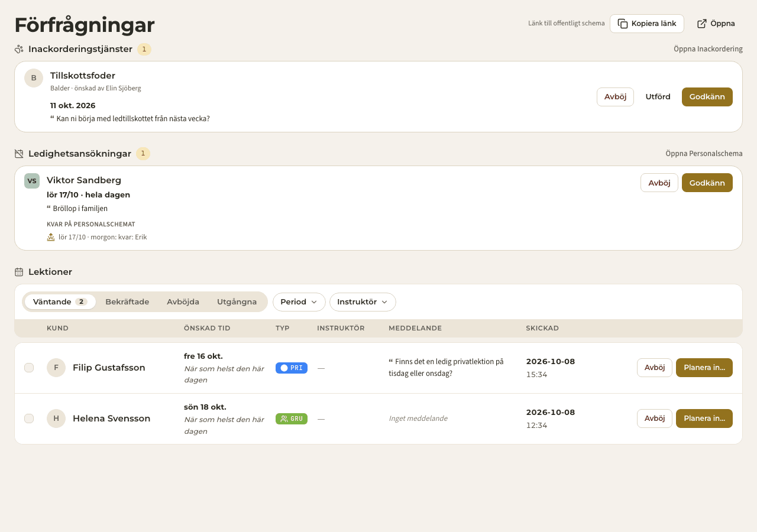Click the F avatar for Filip Gustafsson

[56, 368]
